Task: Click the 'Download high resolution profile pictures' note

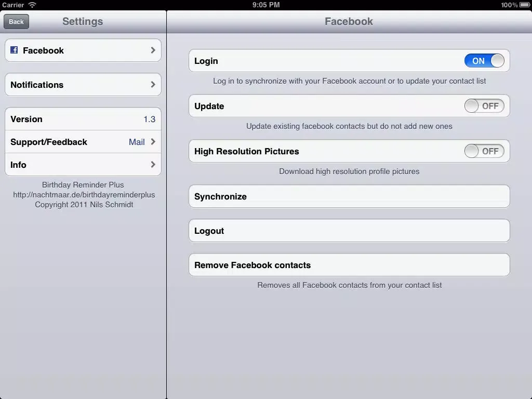Action: pyautogui.click(x=349, y=171)
